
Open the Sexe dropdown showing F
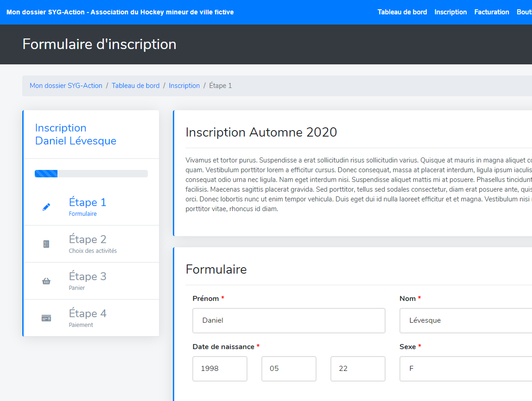coord(465,369)
